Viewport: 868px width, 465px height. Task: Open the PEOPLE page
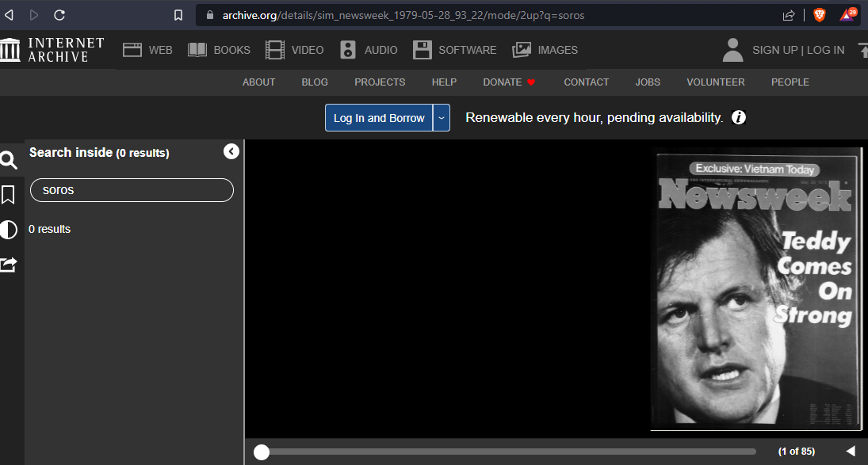point(790,82)
